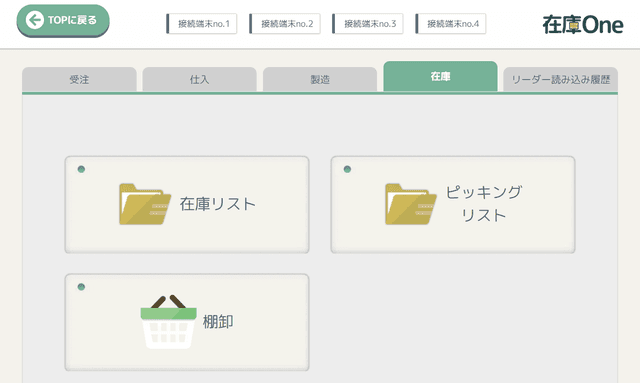Click the green dot on the ピッキングリスト card

347,169
